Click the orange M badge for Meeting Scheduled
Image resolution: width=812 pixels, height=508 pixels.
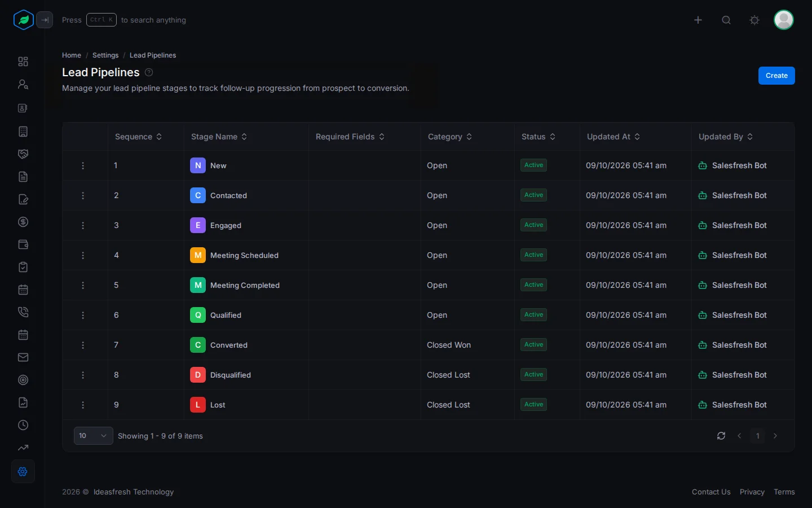click(198, 255)
